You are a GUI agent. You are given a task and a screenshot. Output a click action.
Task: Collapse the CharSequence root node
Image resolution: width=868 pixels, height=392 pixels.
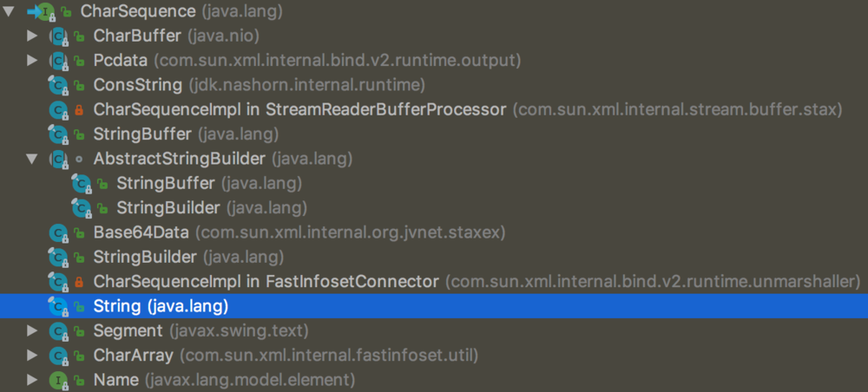(x=9, y=12)
